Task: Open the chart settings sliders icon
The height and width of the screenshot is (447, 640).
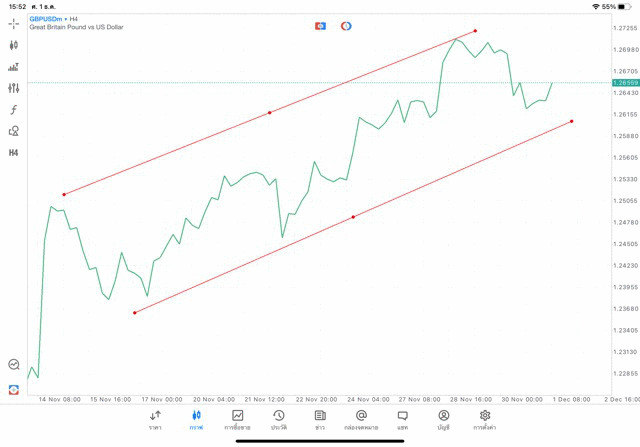Action: tap(13, 88)
